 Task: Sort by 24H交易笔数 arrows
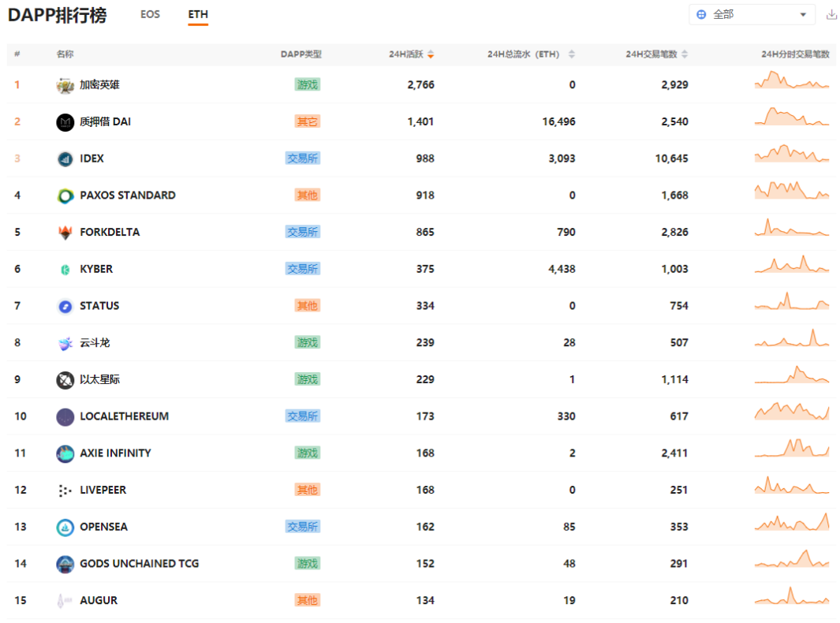(x=685, y=54)
